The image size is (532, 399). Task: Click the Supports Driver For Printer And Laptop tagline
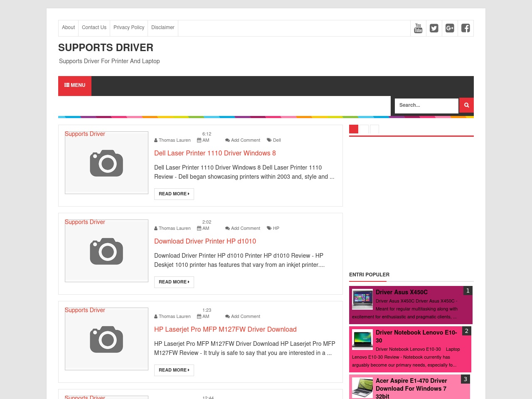pos(109,61)
